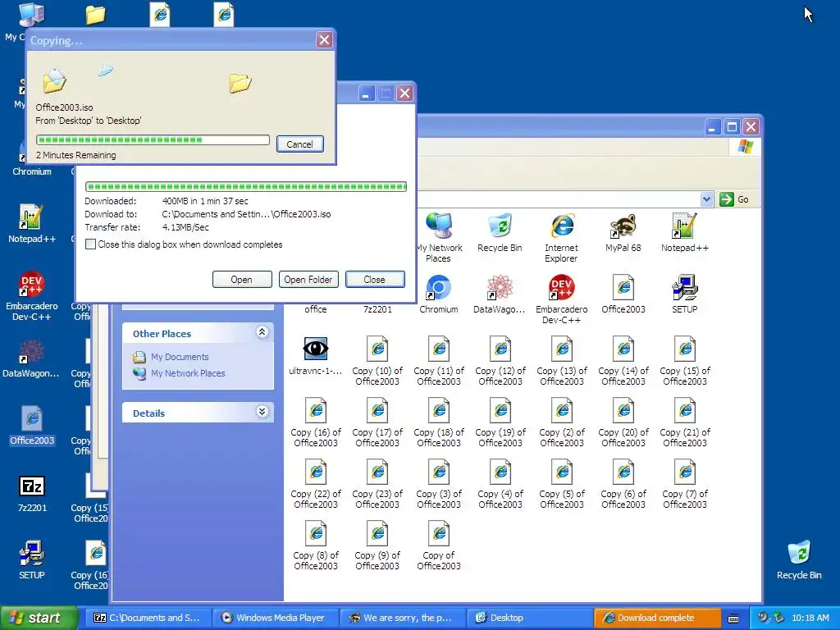Cancel the Office2003.iso copy operation

(x=299, y=144)
